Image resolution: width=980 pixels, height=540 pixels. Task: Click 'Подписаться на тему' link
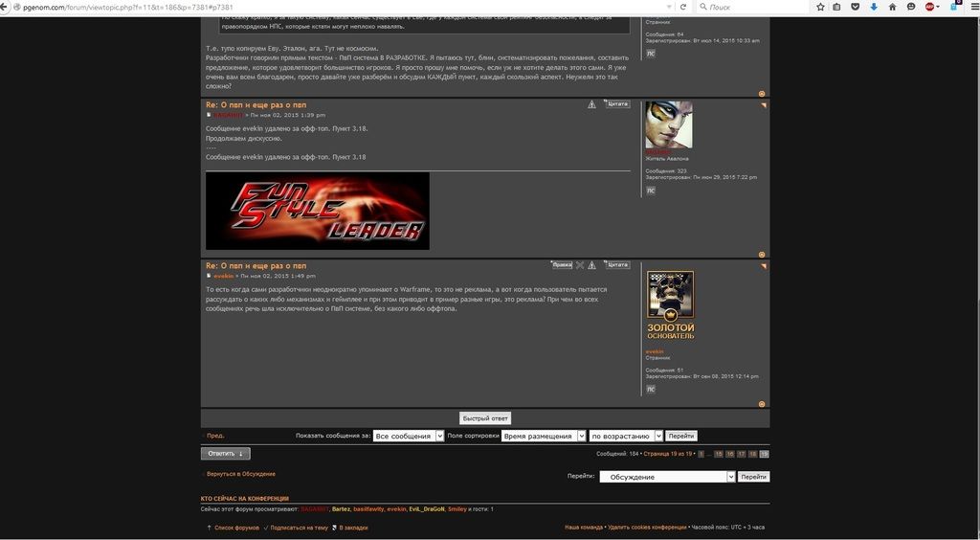[x=299, y=528]
